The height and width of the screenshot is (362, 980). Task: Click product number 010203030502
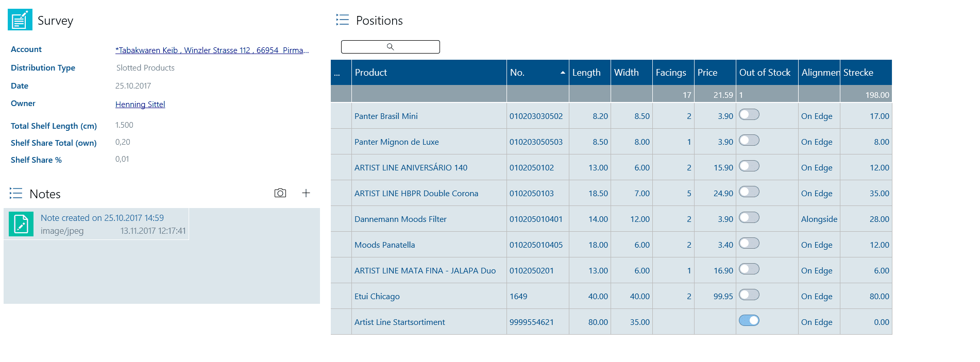click(x=536, y=116)
